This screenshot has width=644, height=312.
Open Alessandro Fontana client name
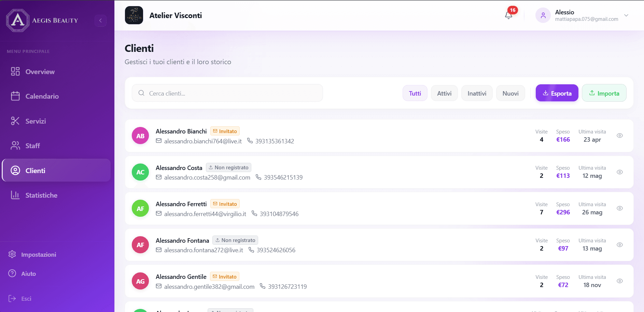coord(182,240)
